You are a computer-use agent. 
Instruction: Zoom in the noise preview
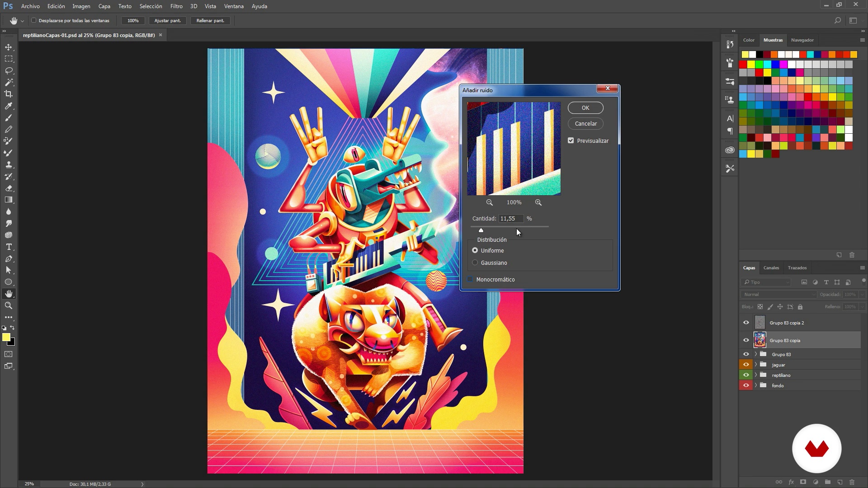pyautogui.click(x=538, y=202)
